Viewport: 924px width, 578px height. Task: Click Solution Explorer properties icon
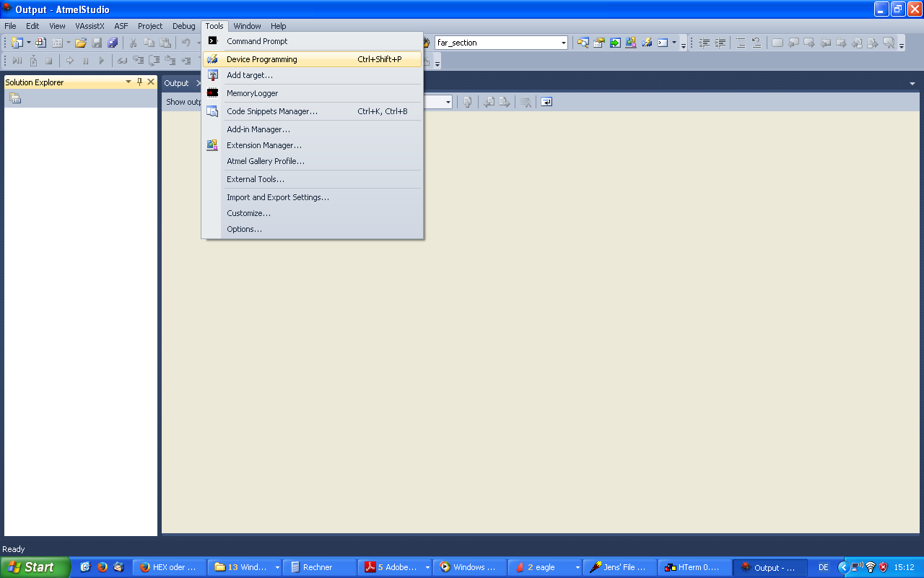[x=15, y=98]
